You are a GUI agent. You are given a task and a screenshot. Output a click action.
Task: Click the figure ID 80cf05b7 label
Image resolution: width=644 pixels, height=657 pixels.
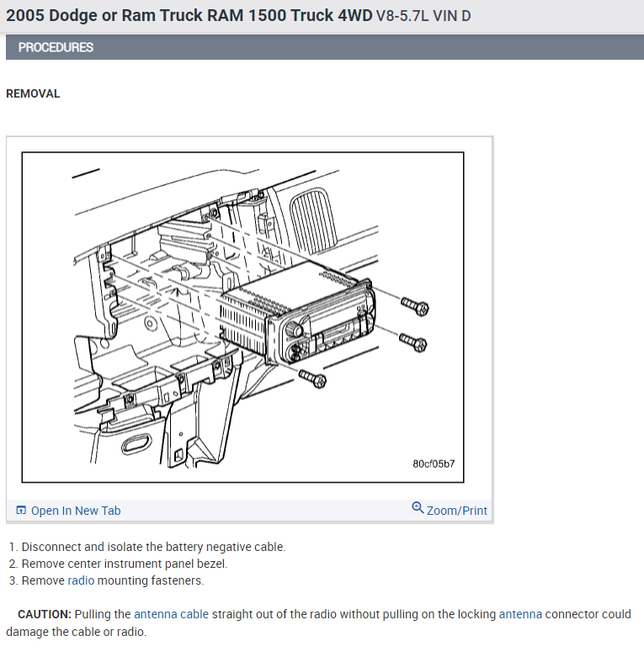coord(434,464)
